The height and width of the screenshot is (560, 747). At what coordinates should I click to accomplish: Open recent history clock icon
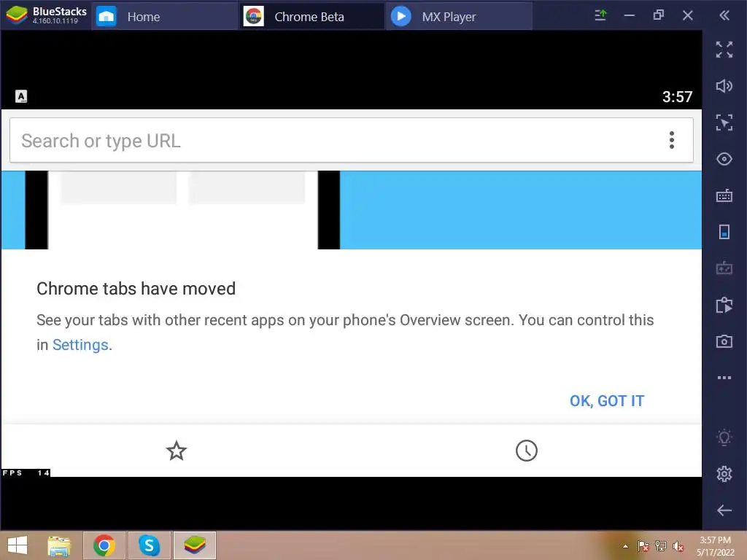pos(527,451)
